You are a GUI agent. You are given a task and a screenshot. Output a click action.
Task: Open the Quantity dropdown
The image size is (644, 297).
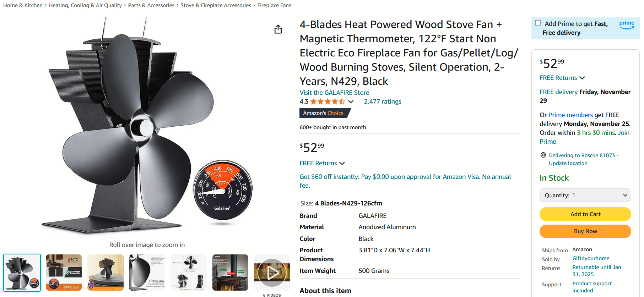point(585,195)
